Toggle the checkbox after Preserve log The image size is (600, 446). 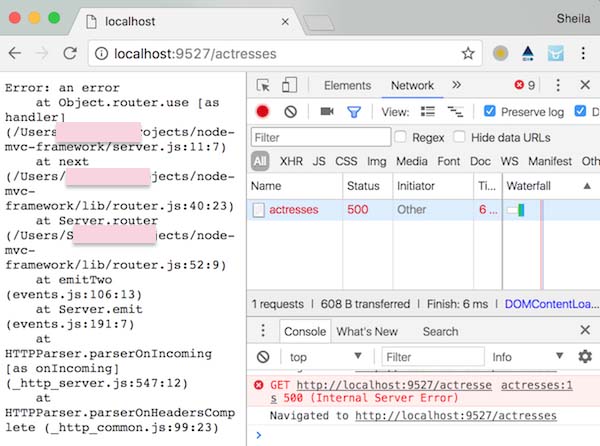pyautogui.click(x=580, y=111)
